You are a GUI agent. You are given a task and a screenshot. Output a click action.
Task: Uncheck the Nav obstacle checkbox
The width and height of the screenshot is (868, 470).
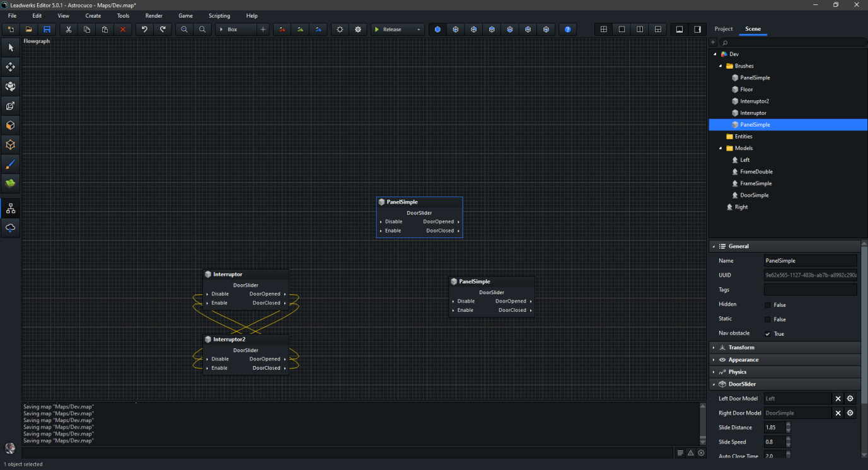click(767, 334)
